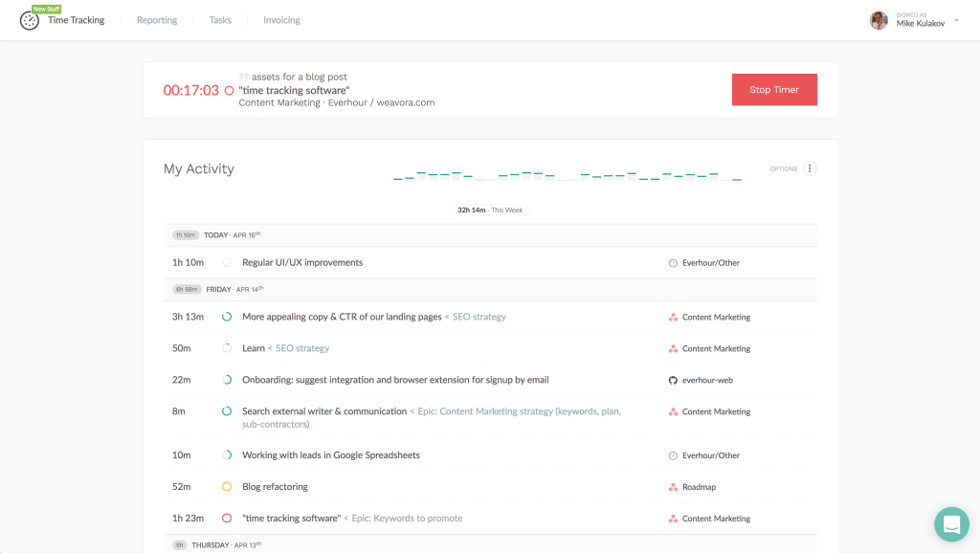Start the timer for 'Blog refactoring'
Viewport: 980px width, 553px height.
click(x=227, y=486)
